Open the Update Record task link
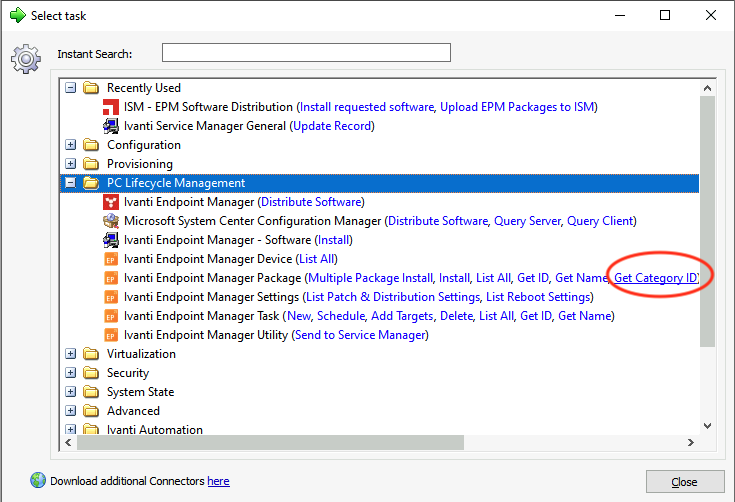The height and width of the screenshot is (502, 735). (x=332, y=126)
